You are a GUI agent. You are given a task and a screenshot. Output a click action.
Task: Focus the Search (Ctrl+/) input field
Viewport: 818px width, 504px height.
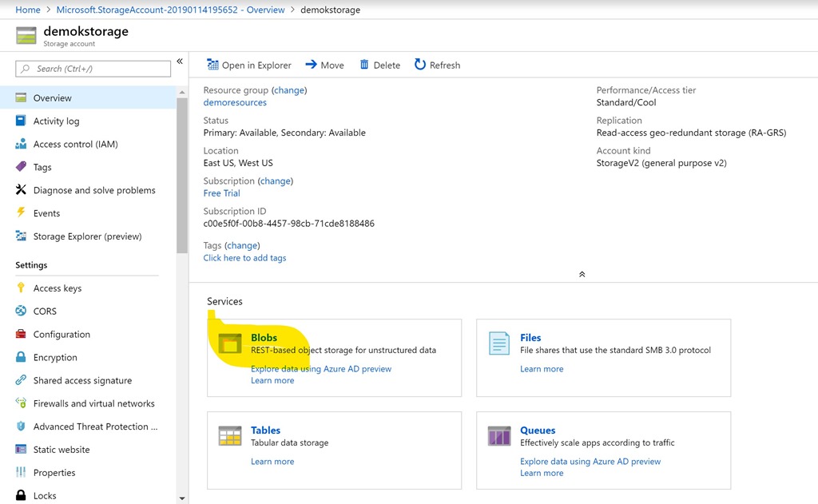pos(93,69)
